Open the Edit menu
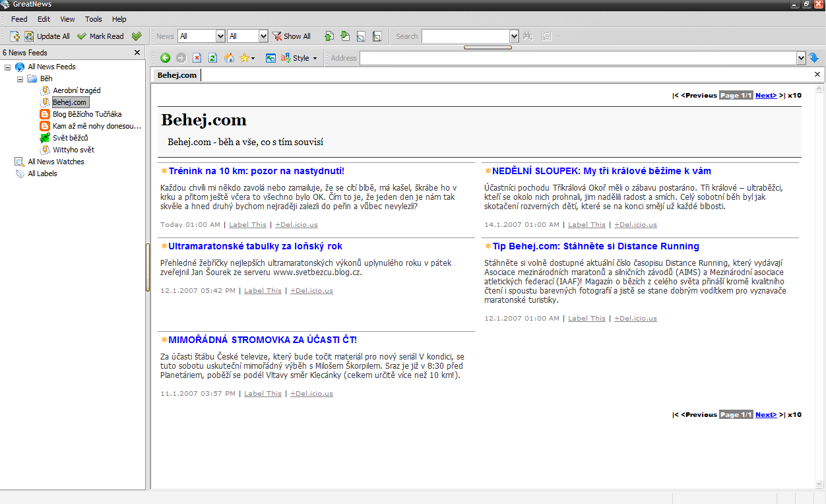The height and width of the screenshot is (504, 826). (x=44, y=19)
